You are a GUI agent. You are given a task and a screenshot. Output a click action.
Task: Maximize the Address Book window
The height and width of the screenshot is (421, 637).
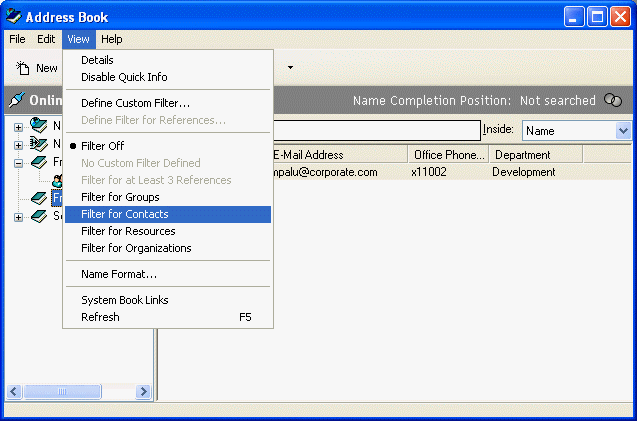pos(597,17)
